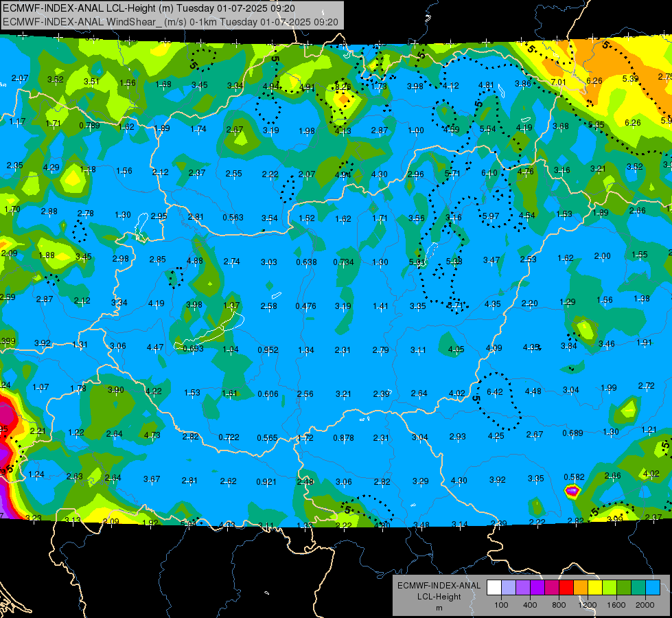
Task: Click the wind shear value 7.01
Action: (x=559, y=82)
